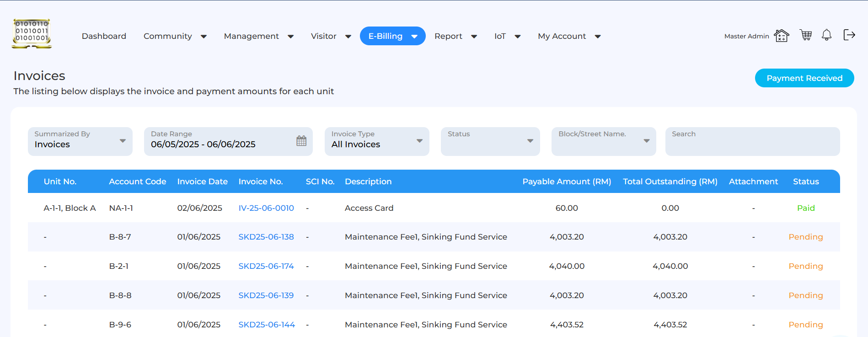
Task: Expand the Community menu
Action: 175,36
